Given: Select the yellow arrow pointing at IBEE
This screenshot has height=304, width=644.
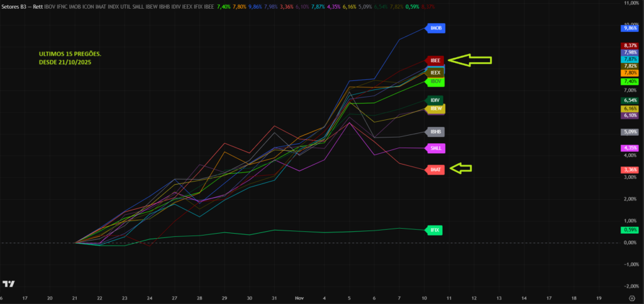Looking at the screenshot, I should pyautogui.click(x=471, y=60).
